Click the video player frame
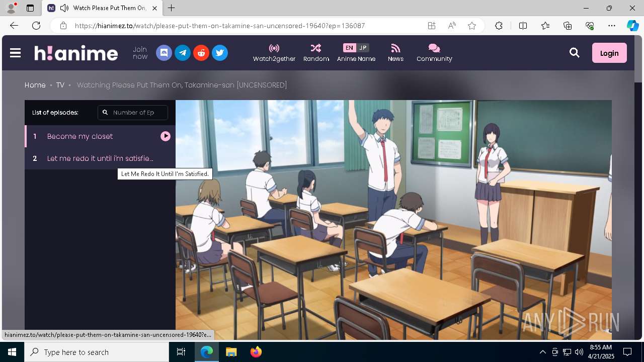The image size is (644, 362). tap(393, 220)
